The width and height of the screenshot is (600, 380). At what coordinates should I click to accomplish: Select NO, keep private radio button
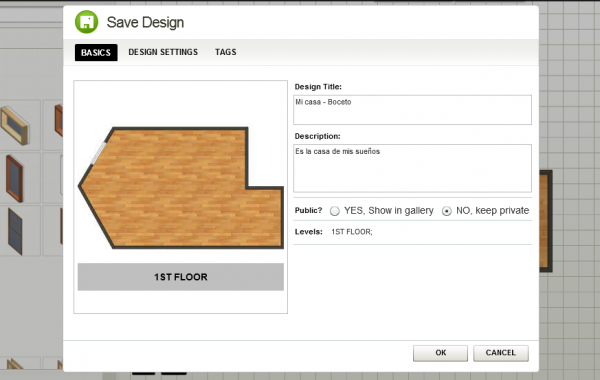(447, 211)
